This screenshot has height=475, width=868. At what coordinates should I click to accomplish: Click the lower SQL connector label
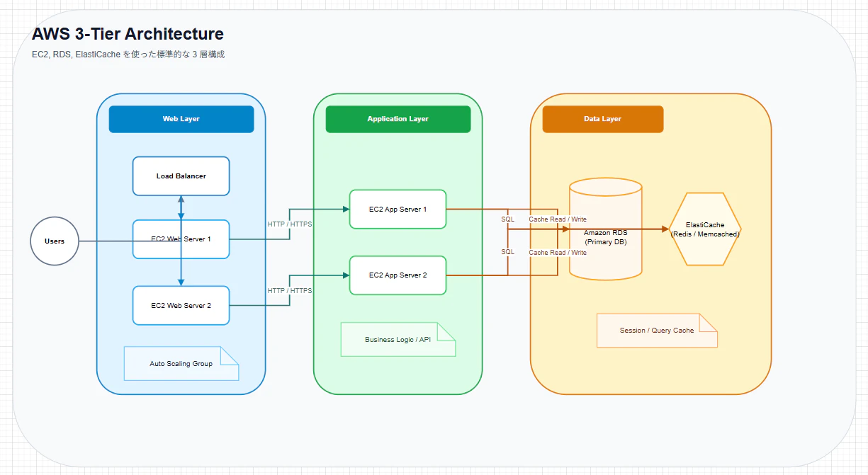pos(508,252)
